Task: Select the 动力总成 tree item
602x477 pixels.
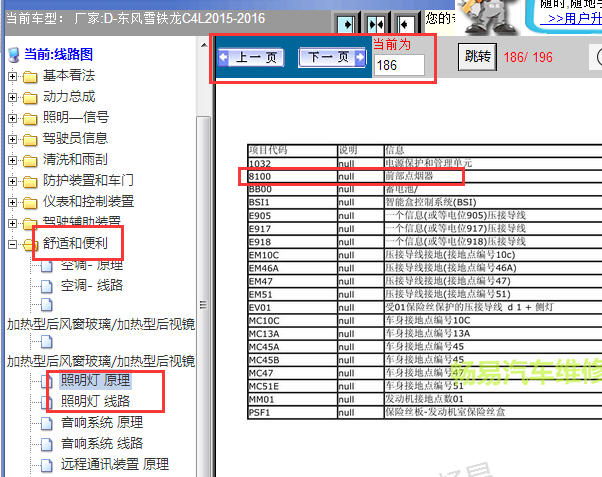Action: point(69,96)
